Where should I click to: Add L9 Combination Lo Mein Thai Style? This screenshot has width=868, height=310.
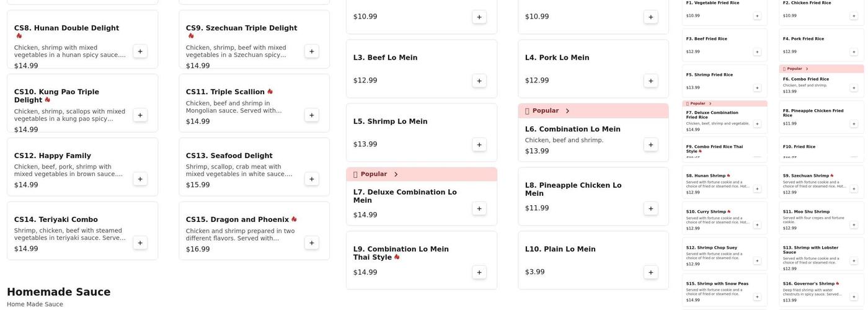point(479,272)
